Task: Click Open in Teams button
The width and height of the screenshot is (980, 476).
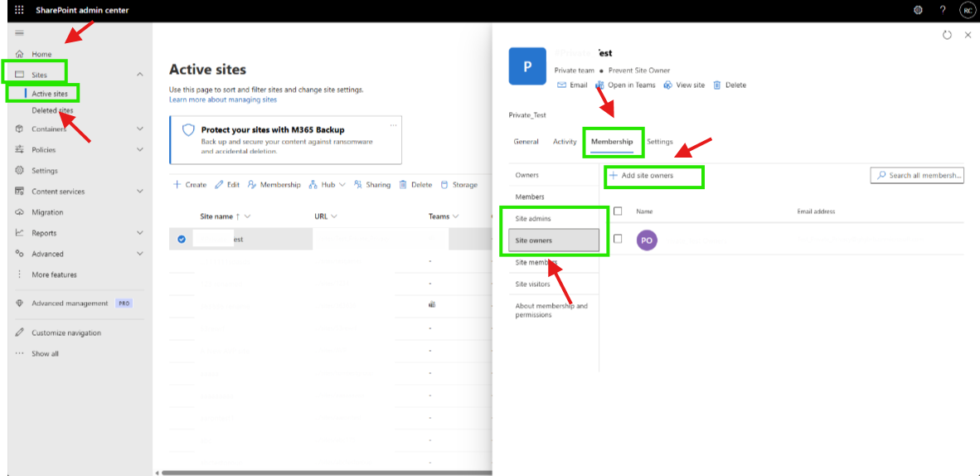Action: point(626,85)
